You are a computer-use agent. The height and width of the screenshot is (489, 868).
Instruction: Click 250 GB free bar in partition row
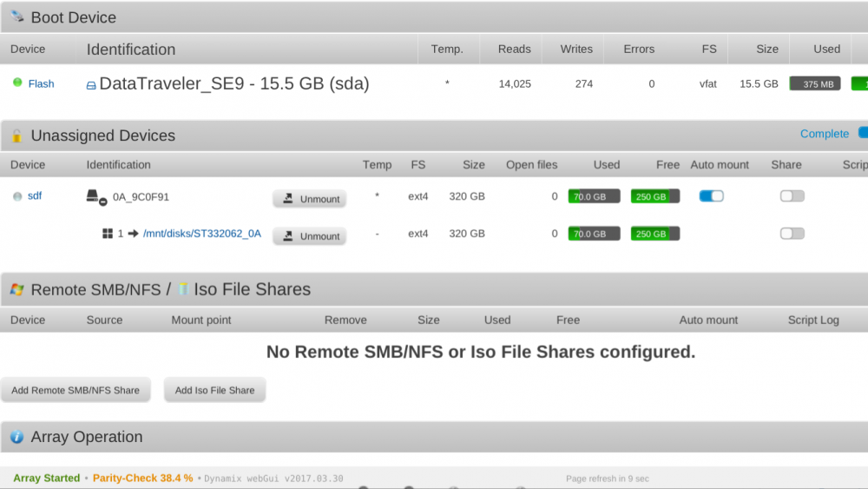[x=654, y=234]
